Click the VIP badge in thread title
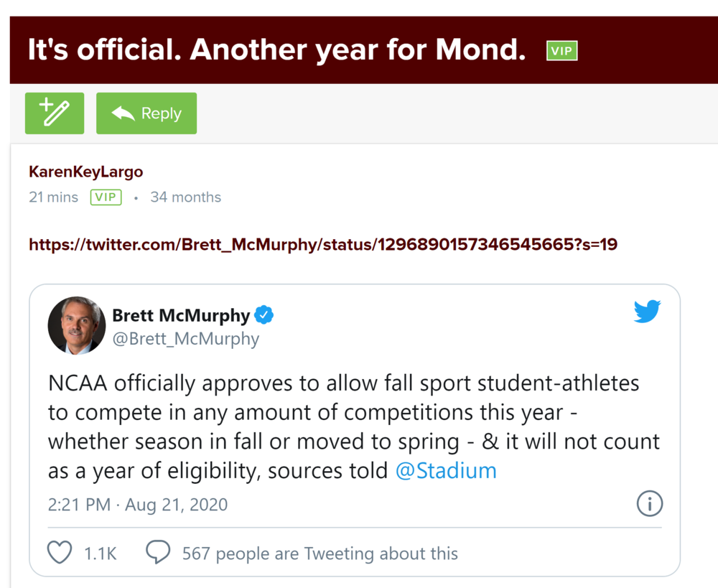The width and height of the screenshot is (718, 588). point(561,51)
